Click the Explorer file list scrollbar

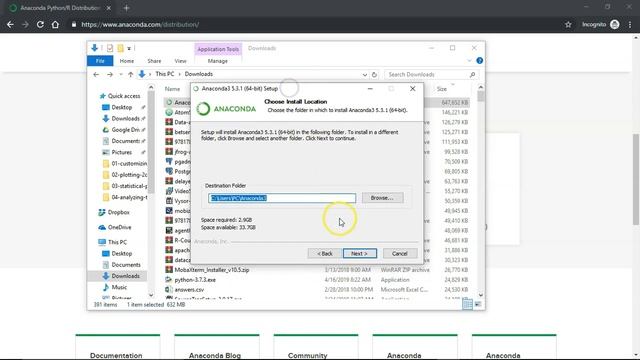point(480,96)
